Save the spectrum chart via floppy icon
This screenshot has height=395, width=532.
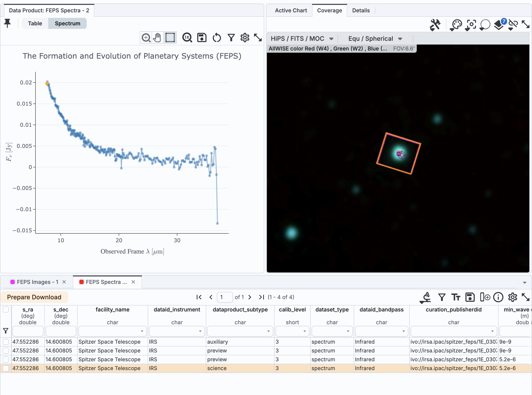(202, 38)
